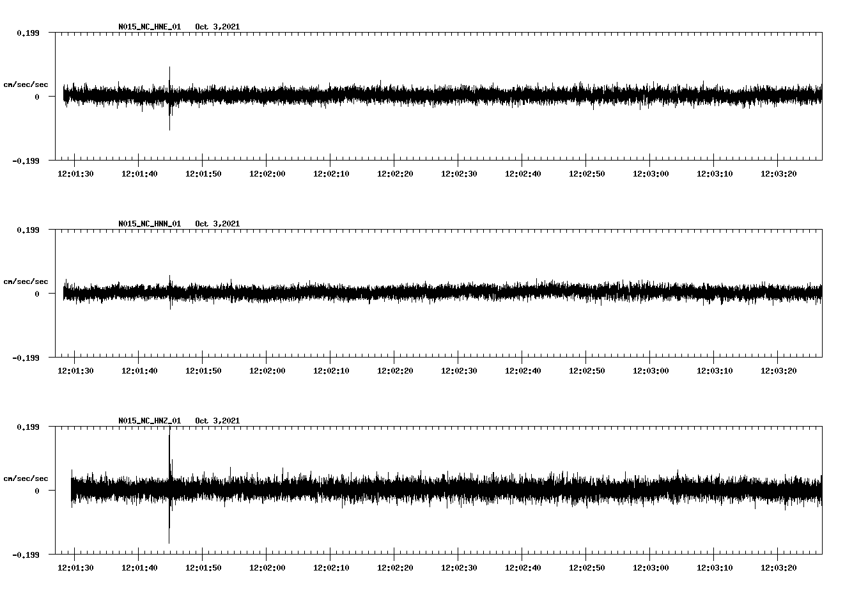
Task: Pick the 12:02:00 label under HNZ plot
Action: point(267,568)
